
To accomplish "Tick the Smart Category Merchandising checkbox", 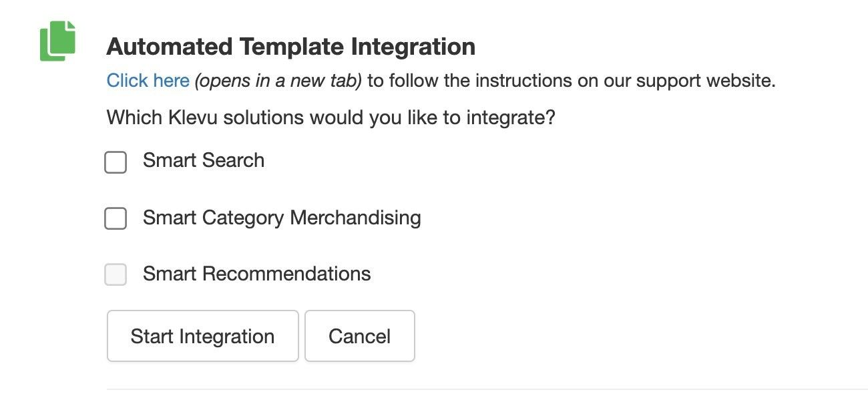I will [x=116, y=218].
